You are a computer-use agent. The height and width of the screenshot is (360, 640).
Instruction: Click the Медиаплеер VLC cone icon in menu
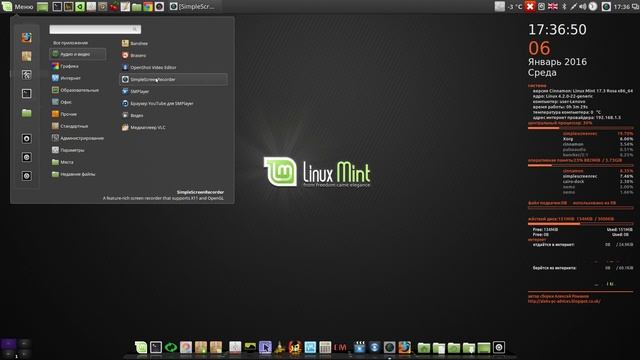click(x=125, y=127)
